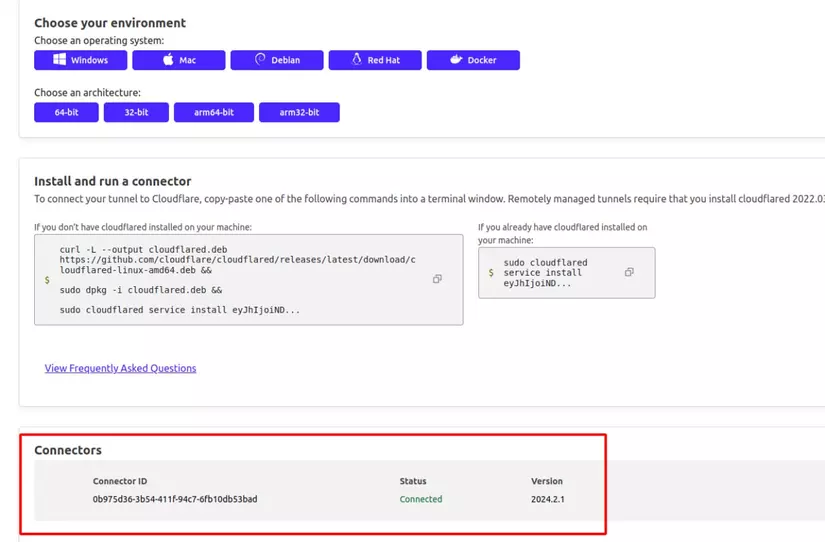This screenshot has height=542, width=825.
Task: Click the Red Hat penguin icon
Action: pos(357,59)
